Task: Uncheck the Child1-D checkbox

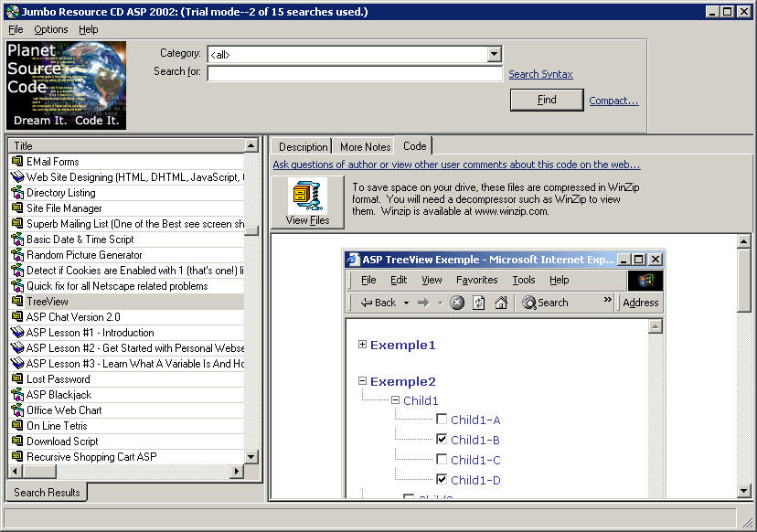Action: [442, 479]
